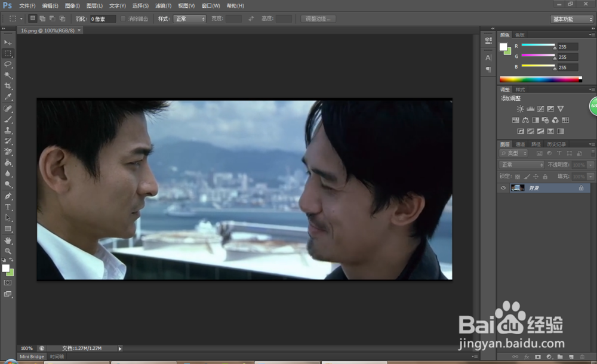Open the tool preset picker arrow

[21, 18]
